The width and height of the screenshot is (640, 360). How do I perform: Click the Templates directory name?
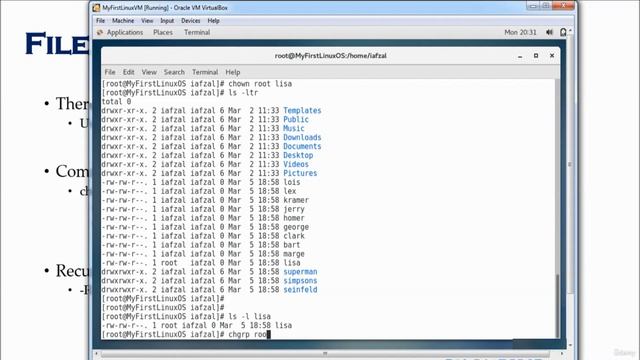coord(302,111)
